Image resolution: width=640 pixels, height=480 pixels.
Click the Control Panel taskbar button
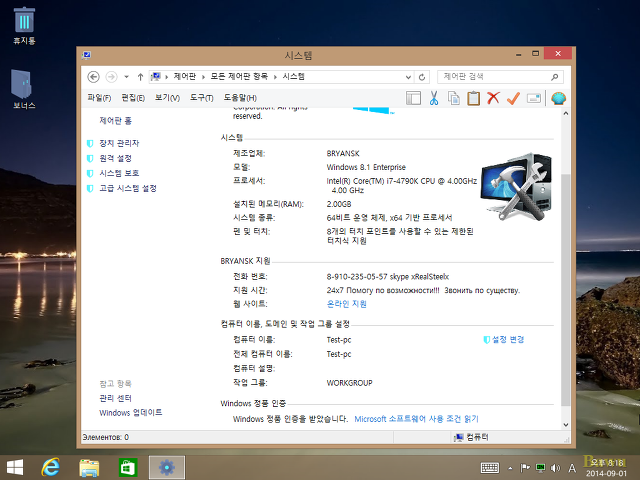click(x=167, y=467)
